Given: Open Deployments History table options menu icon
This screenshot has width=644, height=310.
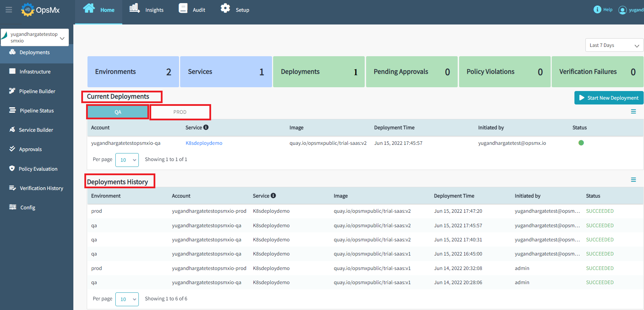Looking at the screenshot, I should 633,180.
